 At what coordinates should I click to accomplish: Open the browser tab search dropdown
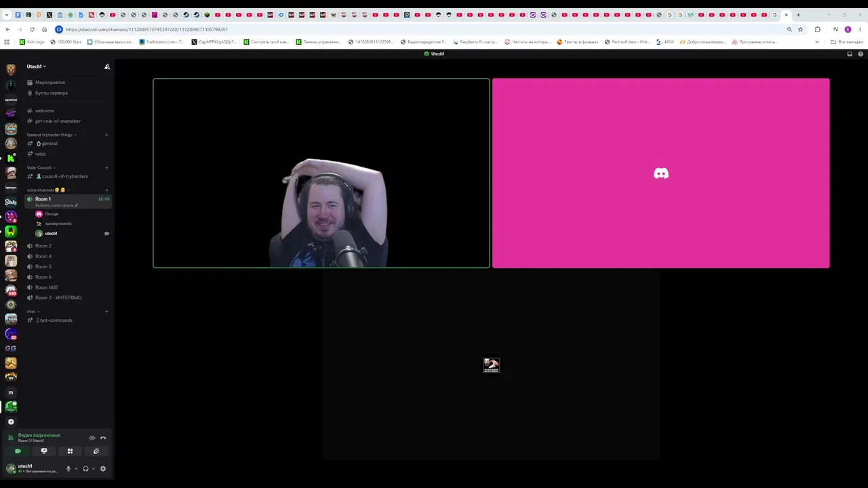click(7, 15)
